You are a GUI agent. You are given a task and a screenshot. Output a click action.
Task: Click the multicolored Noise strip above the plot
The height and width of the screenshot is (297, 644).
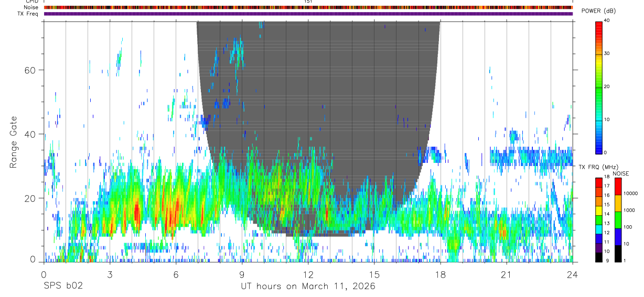308,7
